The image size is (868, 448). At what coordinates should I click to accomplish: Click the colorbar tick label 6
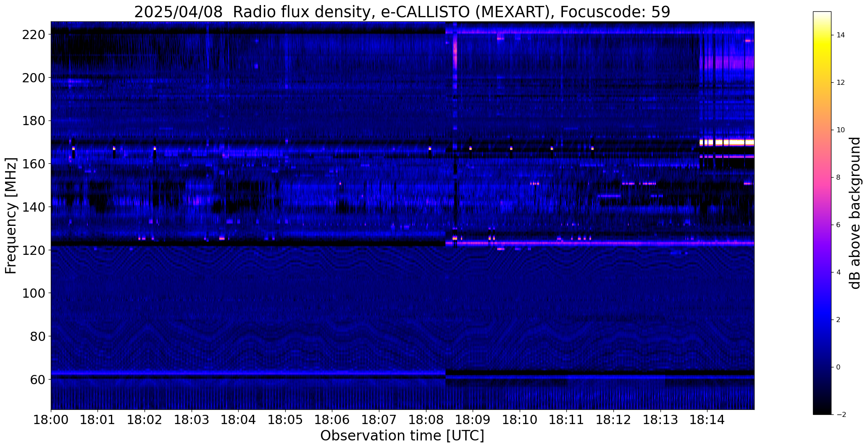coord(839,225)
